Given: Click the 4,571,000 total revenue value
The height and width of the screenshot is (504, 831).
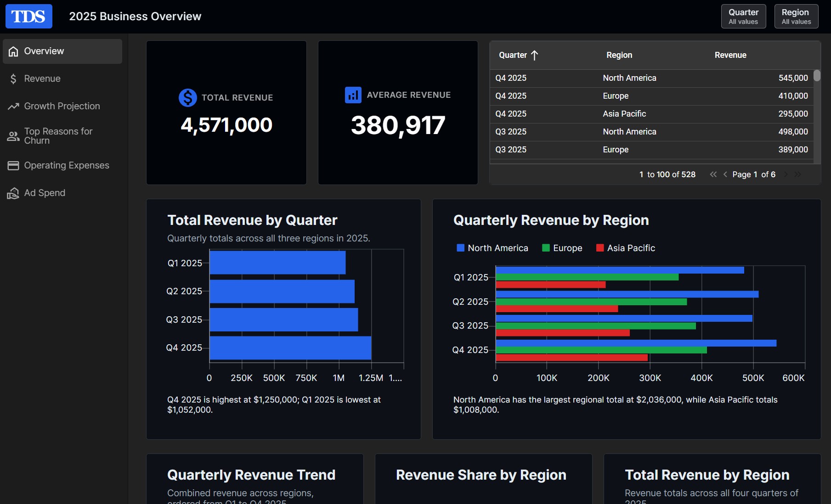Looking at the screenshot, I should (x=226, y=125).
